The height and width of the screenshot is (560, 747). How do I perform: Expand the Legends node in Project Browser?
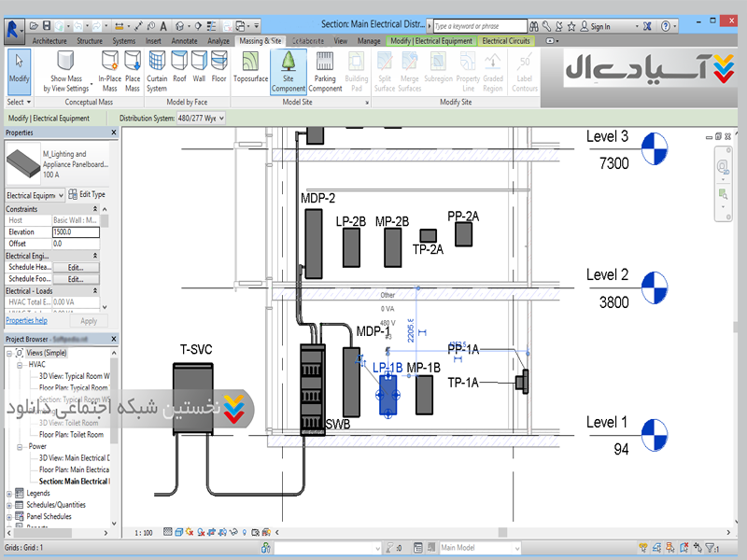tap(9, 493)
